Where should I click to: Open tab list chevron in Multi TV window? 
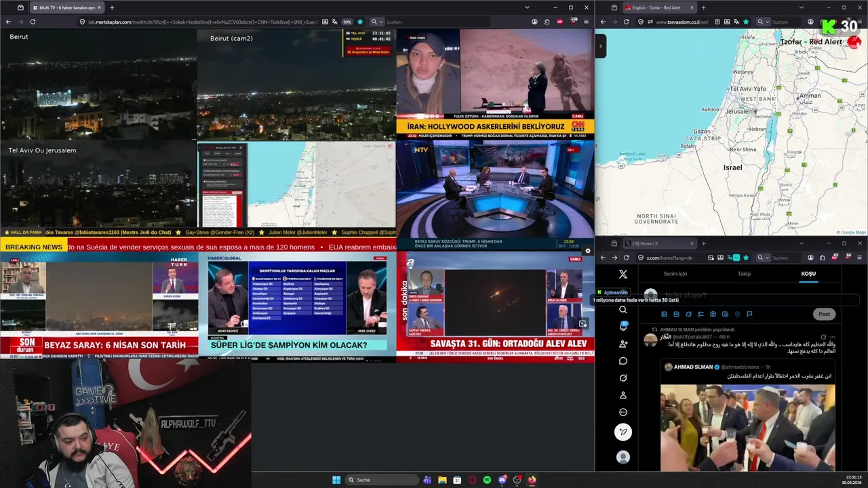527,7
